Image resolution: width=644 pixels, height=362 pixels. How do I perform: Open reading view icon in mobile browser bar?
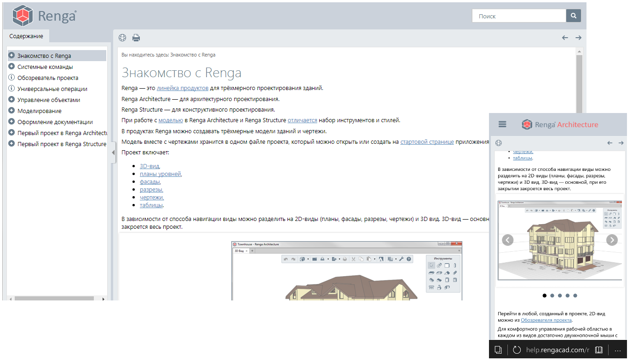tap(598, 350)
